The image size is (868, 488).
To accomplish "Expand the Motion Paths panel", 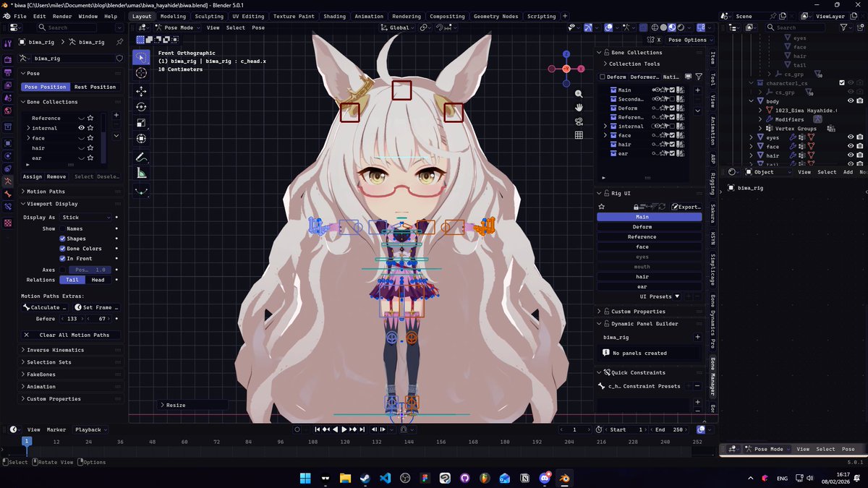I will [46, 192].
